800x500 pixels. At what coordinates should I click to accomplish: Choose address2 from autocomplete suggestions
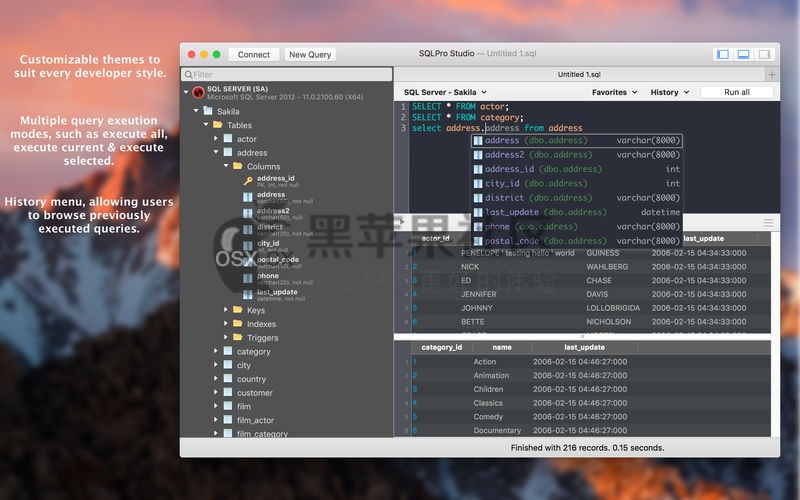click(x=577, y=155)
